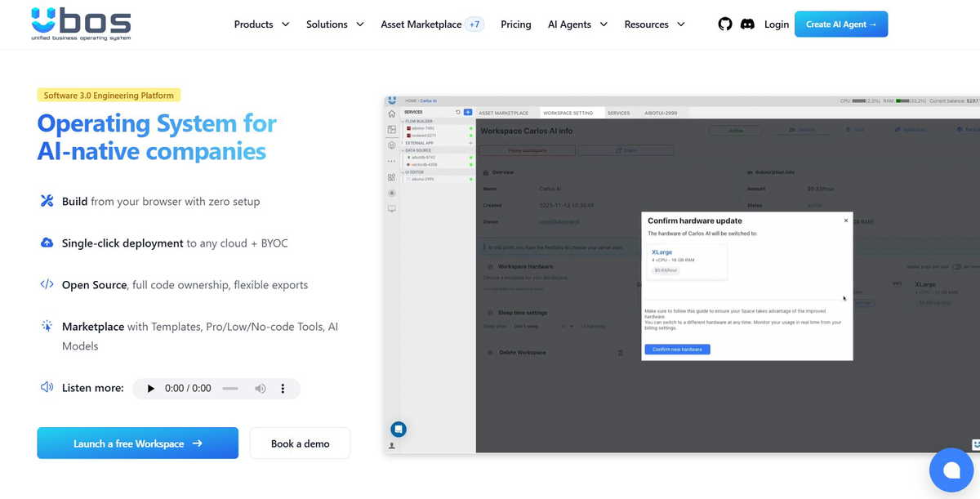Click the blue chat icon in screenshot
Viewport: 980px width, 499px height.
click(398, 428)
